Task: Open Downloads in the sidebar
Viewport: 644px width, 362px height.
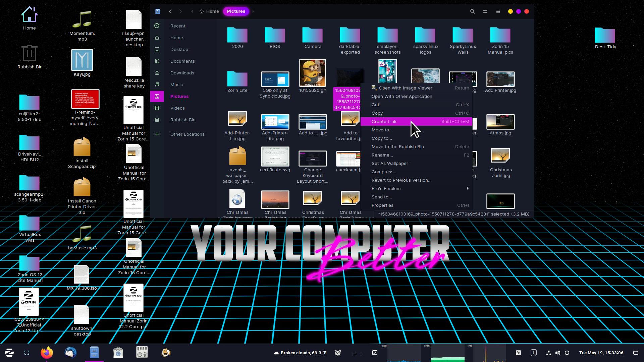Action: 182,73
